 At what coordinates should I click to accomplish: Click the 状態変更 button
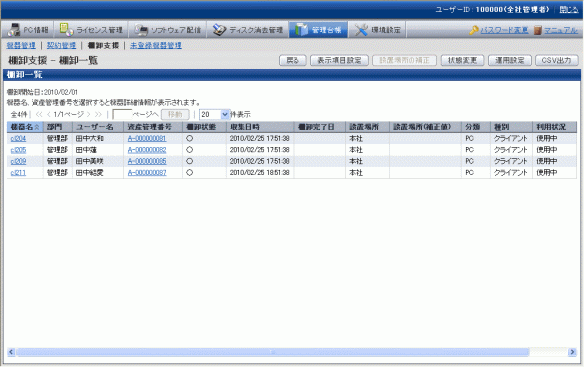[x=462, y=60]
